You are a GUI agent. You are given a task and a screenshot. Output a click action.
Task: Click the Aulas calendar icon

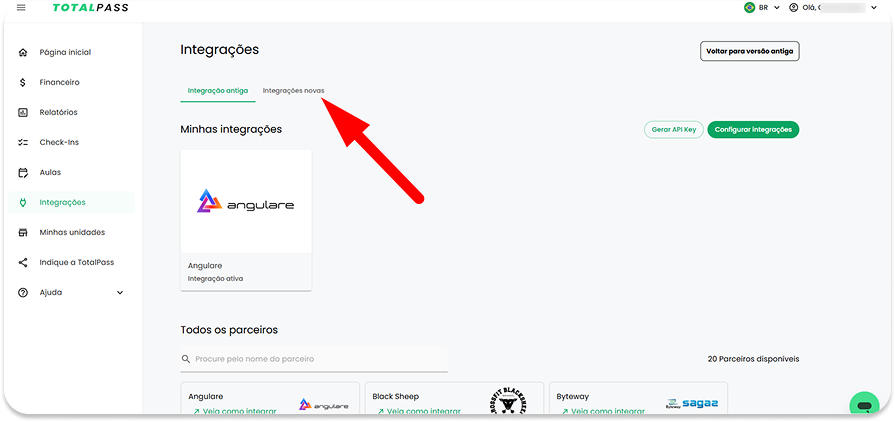pos(23,172)
